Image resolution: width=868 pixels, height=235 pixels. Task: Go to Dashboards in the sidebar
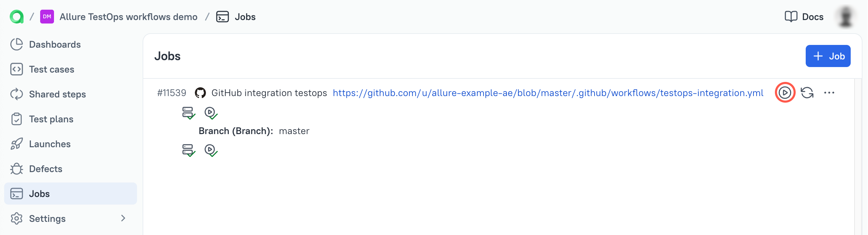(x=55, y=45)
